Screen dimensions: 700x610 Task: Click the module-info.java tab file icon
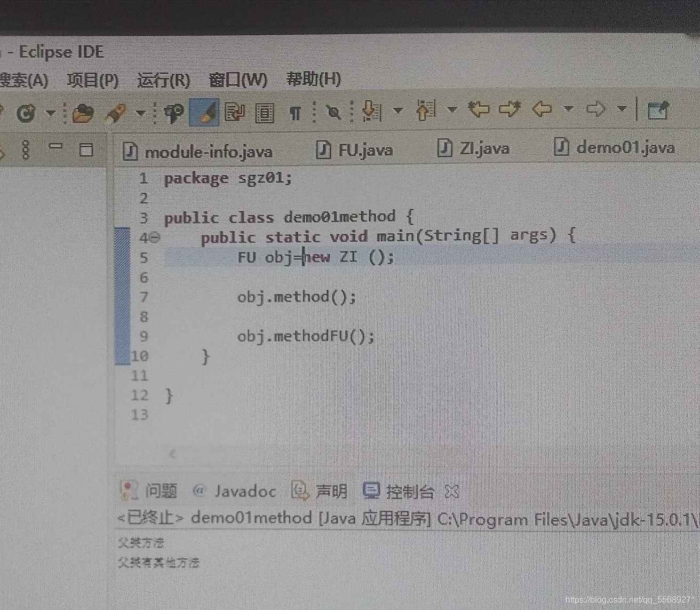(130, 152)
